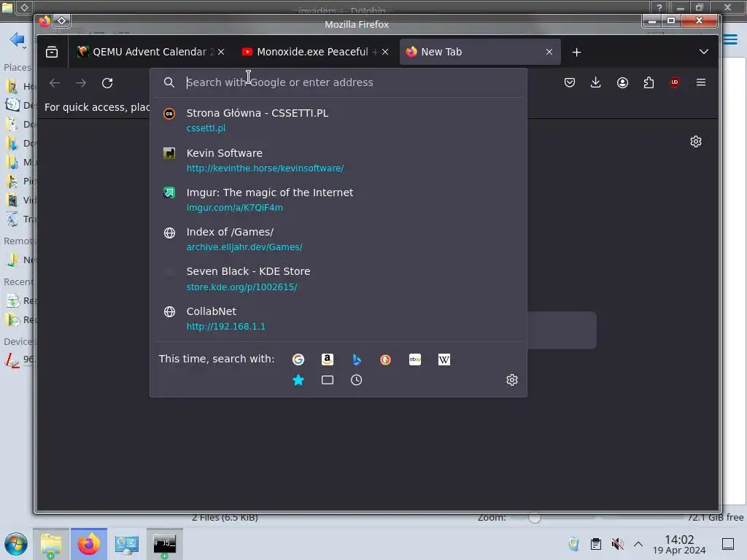This screenshot has width=747, height=560.
Task: Open the clock showing 14:02
Action: 679,544
